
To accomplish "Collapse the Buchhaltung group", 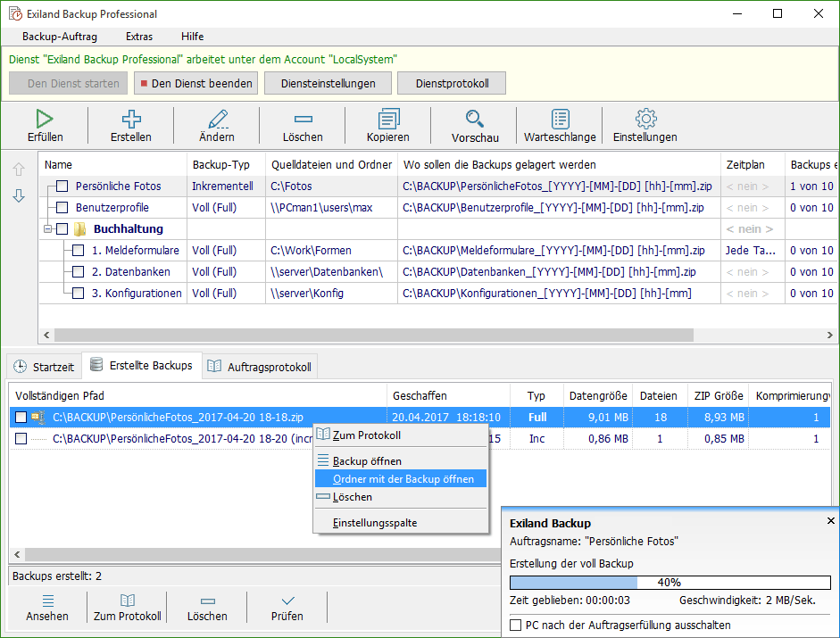I will [x=47, y=228].
